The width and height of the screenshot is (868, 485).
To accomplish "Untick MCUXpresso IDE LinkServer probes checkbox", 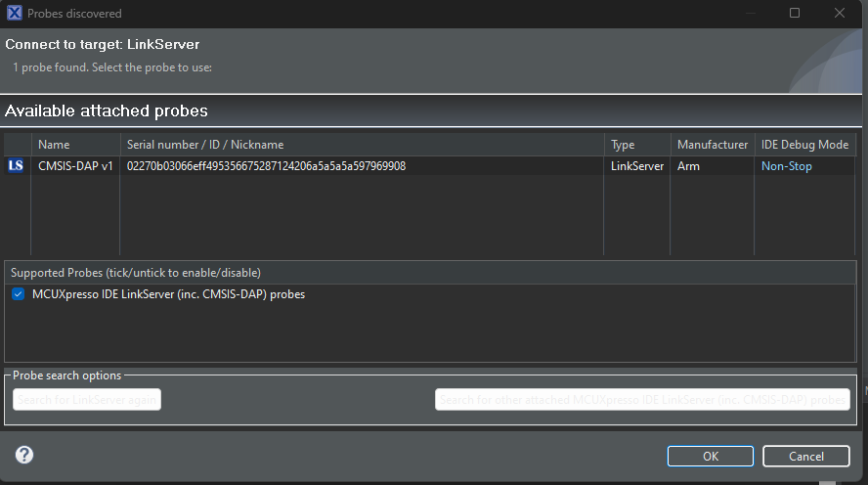I will 19,294.
